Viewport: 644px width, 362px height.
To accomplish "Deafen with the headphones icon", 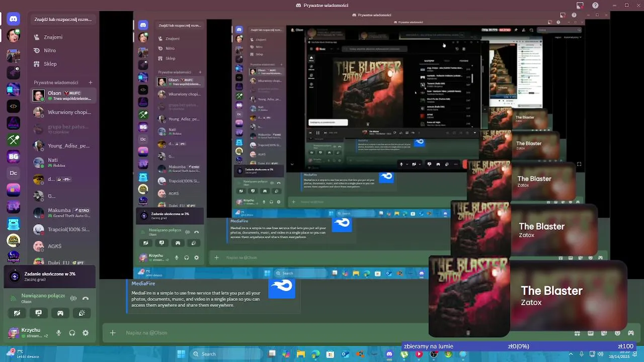I will pos(72,333).
